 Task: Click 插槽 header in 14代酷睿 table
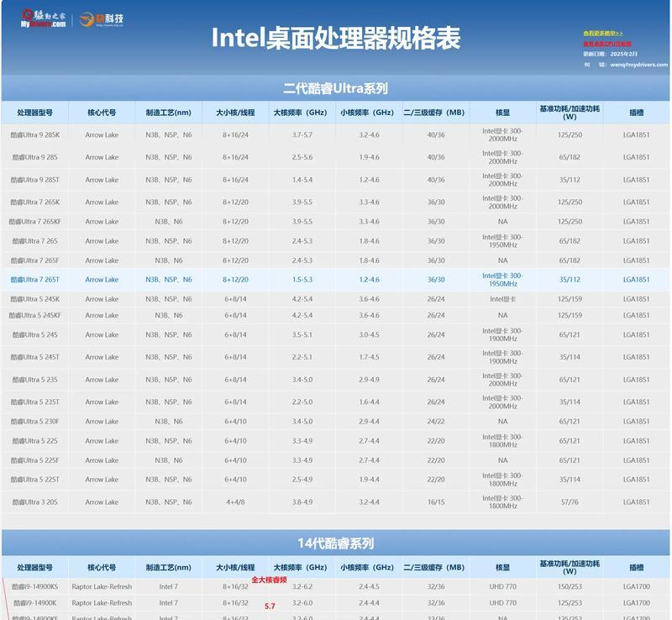(x=637, y=568)
